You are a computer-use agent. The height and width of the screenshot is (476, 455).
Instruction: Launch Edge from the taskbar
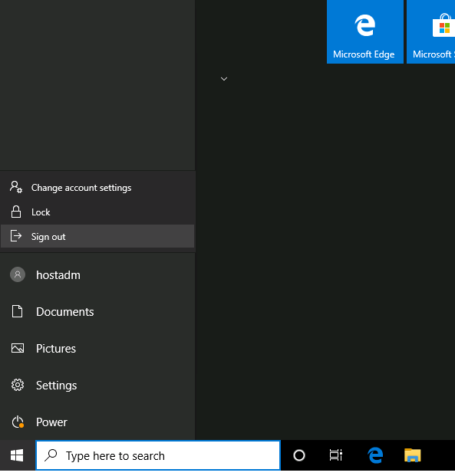[x=375, y=455]
